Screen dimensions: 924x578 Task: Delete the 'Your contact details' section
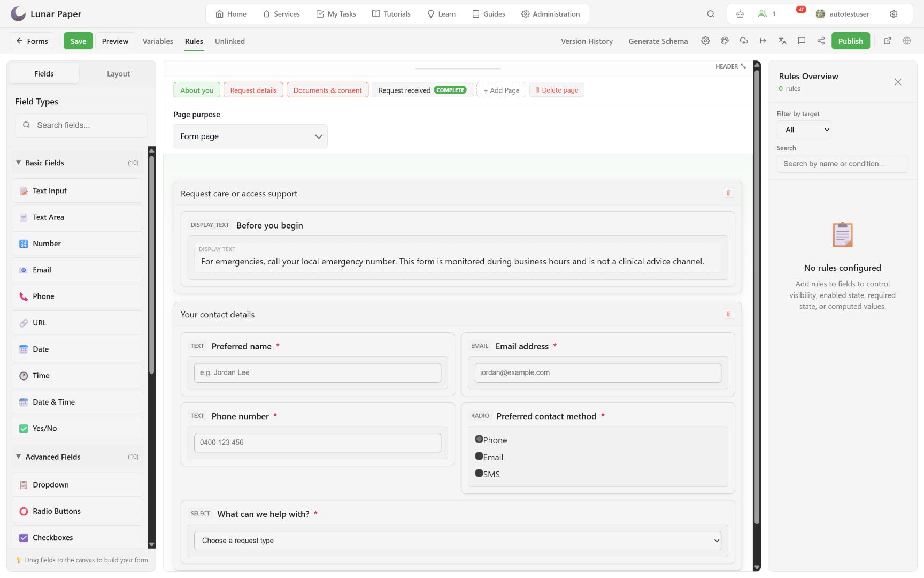pos(728,314)
